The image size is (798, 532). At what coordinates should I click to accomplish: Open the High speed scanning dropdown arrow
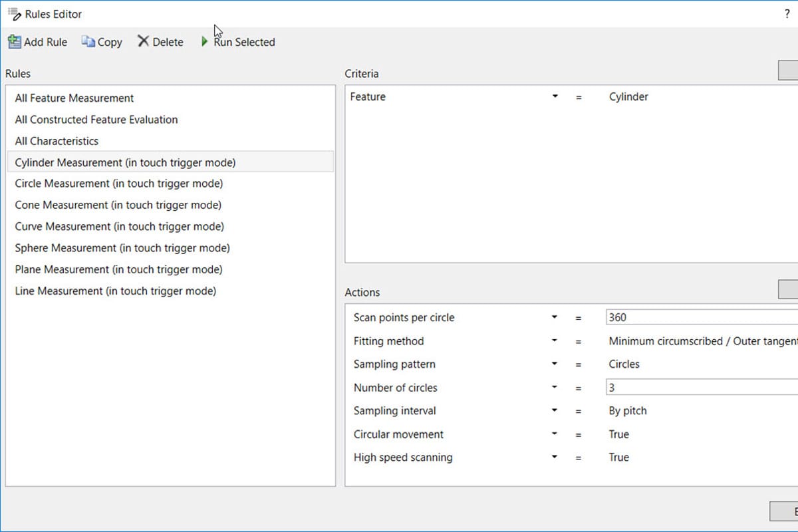555,458
